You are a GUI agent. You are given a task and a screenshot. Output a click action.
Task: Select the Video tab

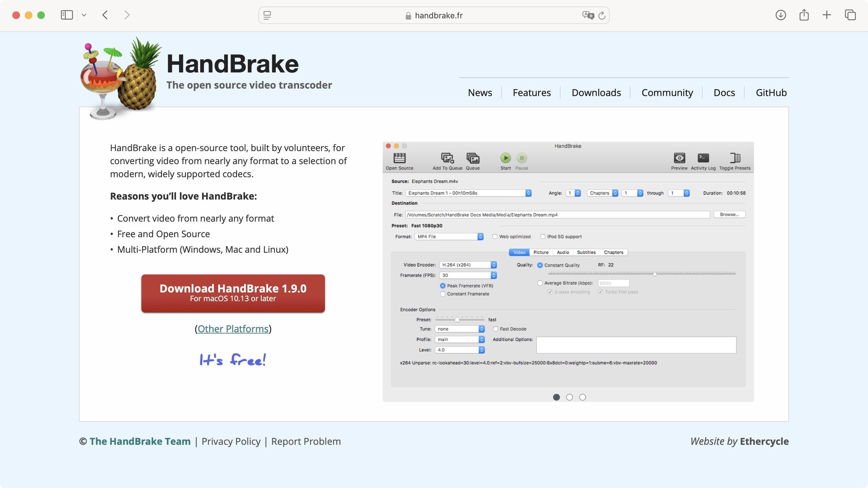pyautogui.click(x=519, y=252)
